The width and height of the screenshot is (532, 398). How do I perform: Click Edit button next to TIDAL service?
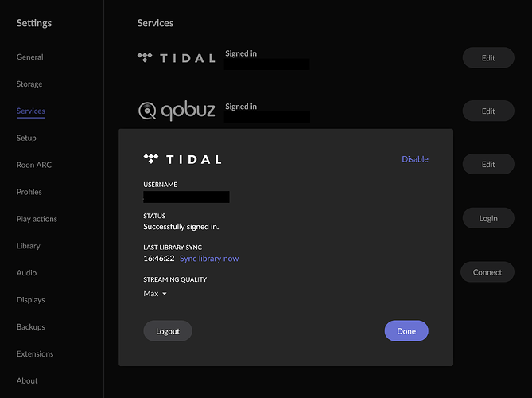point(487,58)
